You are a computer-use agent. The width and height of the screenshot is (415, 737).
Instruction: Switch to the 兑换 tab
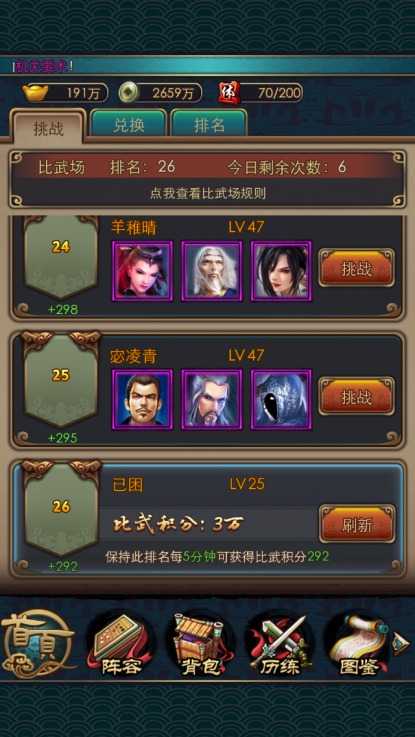click(128, 124)
